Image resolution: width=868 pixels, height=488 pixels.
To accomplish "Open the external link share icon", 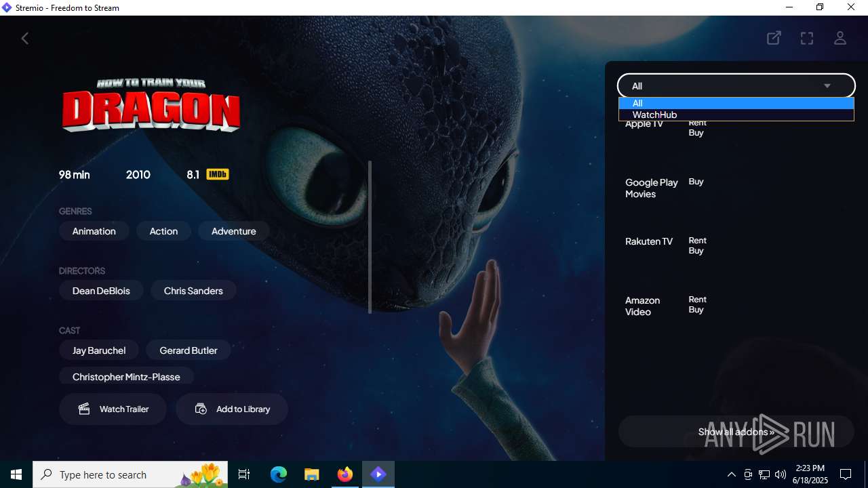I will coord(774,38).
